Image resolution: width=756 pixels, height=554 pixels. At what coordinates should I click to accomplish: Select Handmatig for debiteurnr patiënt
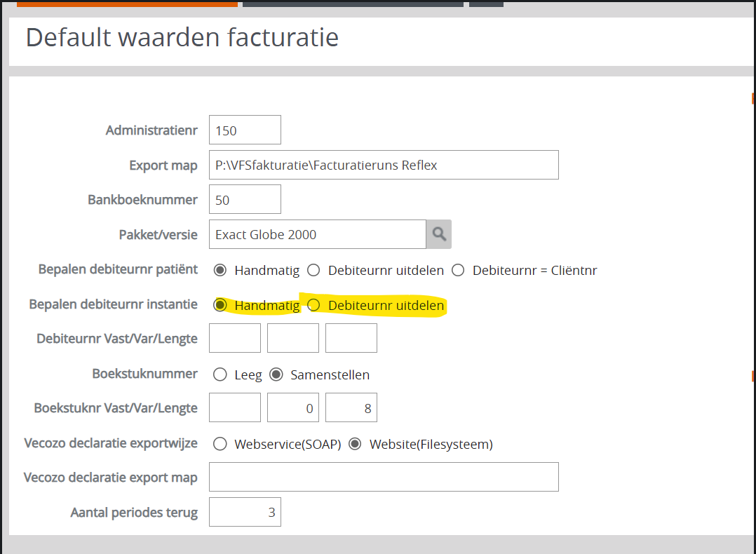pos(220,271)
